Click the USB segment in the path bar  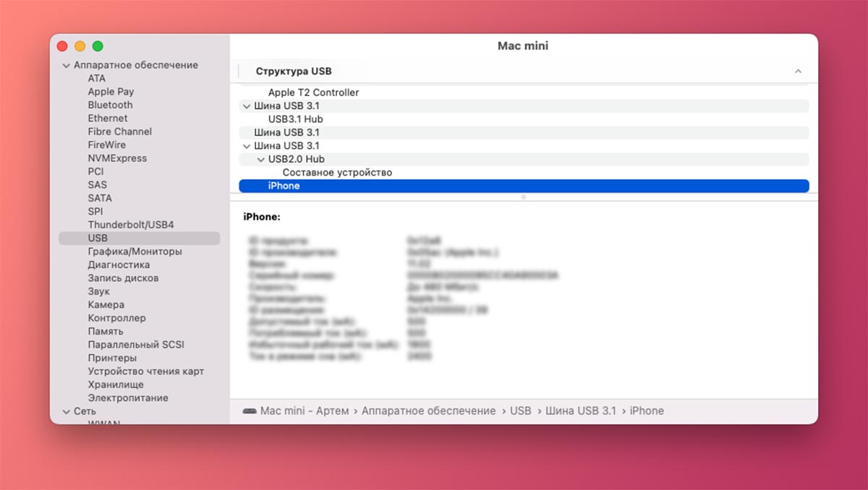point(520,411)
